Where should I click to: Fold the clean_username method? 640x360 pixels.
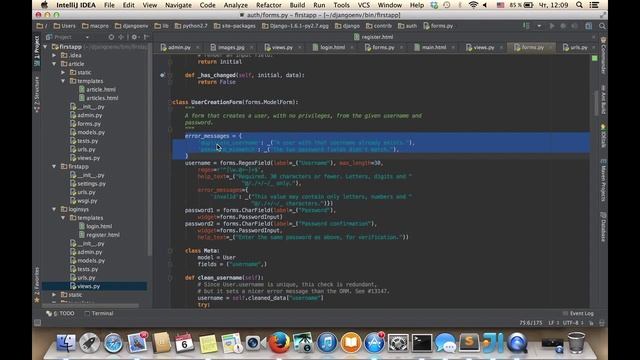tap(170, 278)
